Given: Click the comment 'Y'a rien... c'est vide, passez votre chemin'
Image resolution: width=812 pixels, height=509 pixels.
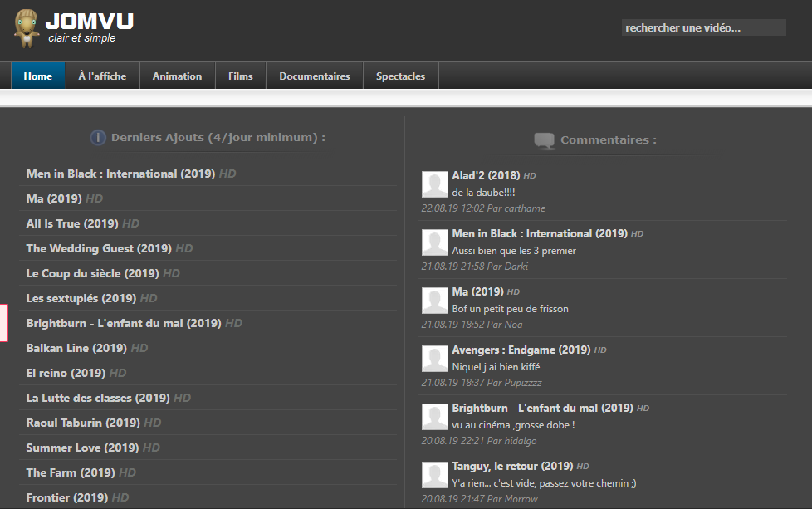Looking at the screenshot, I should point(544,483).
